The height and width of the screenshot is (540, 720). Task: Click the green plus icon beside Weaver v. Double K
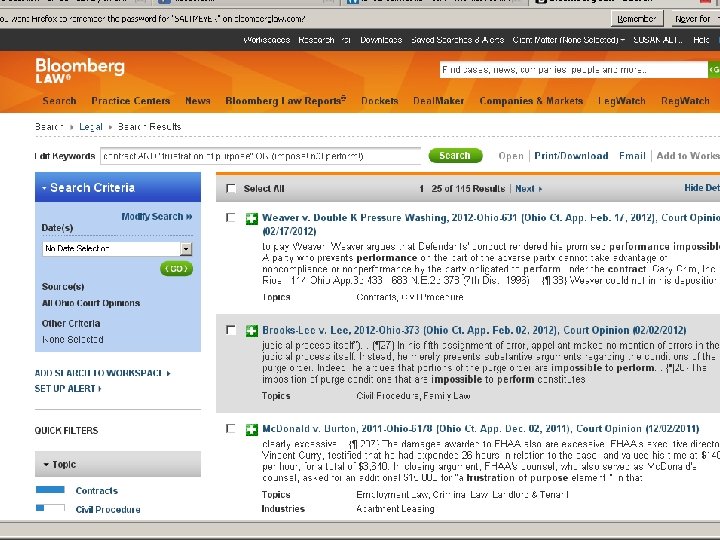252,219
